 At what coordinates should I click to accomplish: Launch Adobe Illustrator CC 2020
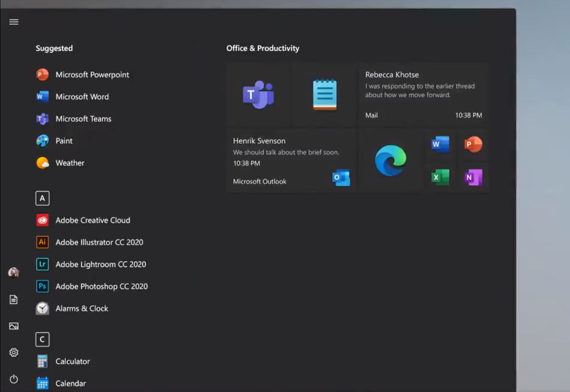click(89, 242)
